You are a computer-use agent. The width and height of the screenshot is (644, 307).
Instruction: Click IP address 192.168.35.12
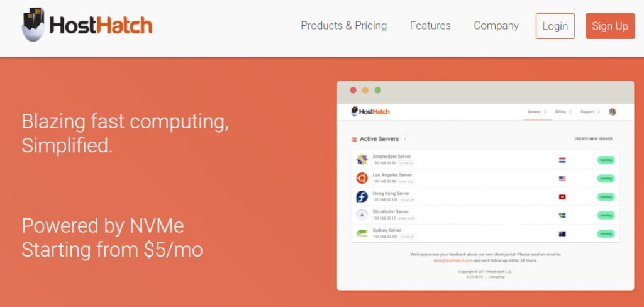384,218
